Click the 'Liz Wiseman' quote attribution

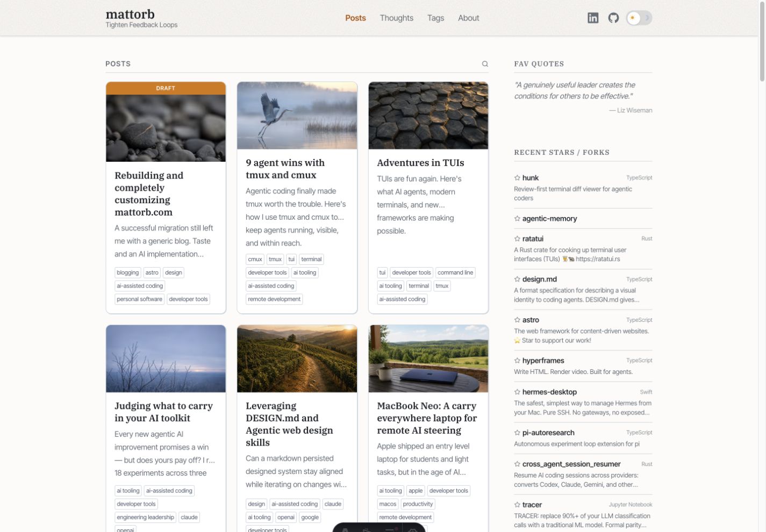click(x=631, y=111)
